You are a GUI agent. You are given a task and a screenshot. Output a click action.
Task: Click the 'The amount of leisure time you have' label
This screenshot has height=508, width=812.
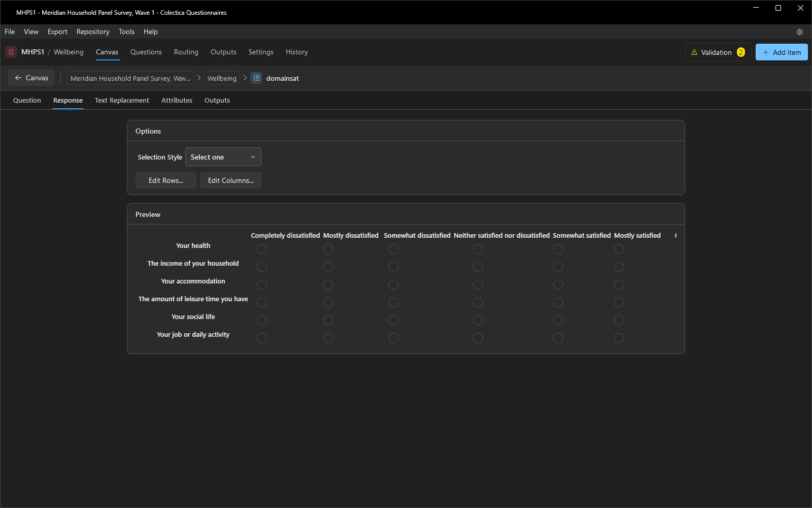pyautogui.click(x=193, y=299)
